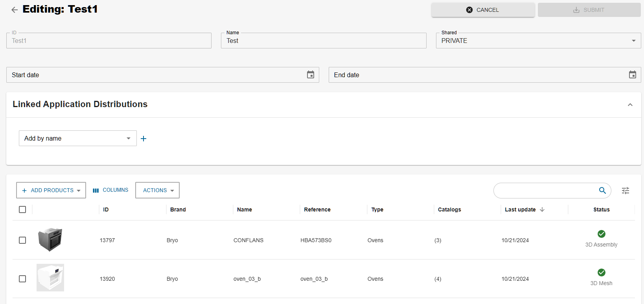This screenshot has width=644, height=304.
Task: Click the catalogs count (4)
Action: tap(438, 279)
